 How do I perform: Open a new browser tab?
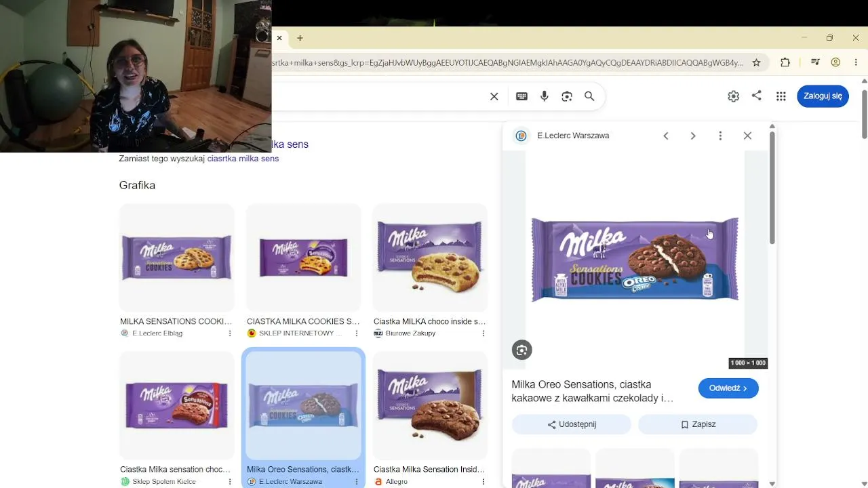(300, 38)
